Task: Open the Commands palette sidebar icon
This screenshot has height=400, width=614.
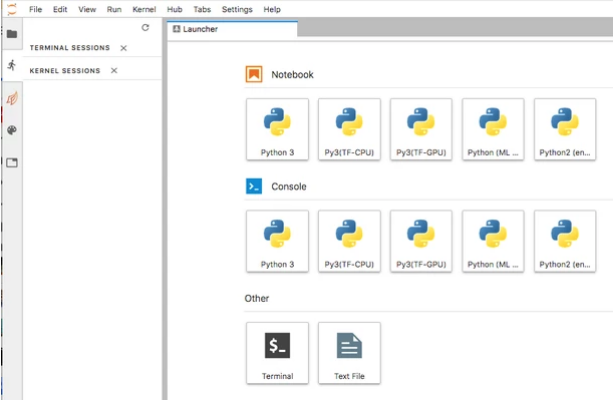Action: [x=12, y=130]
